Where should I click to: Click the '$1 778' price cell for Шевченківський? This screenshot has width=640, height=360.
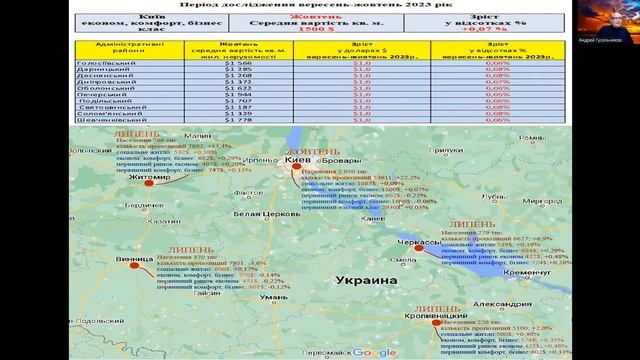point(238,120)
